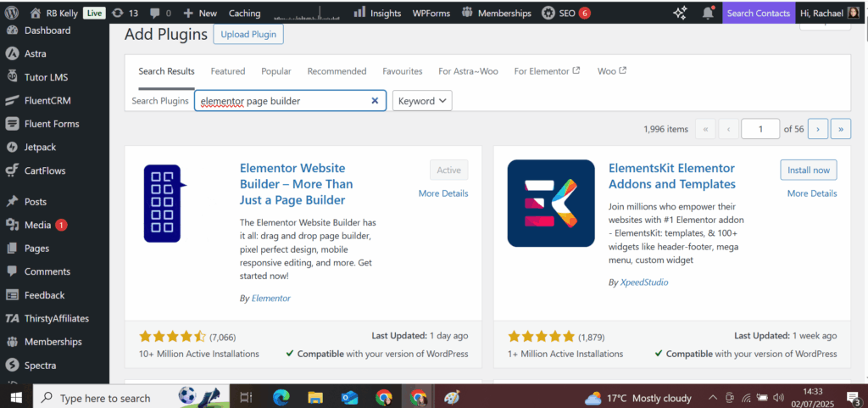The image size is (868, 408).
Task: Open Pages in the sidebar
Action: pyautogui.click(x=36, y=248)
